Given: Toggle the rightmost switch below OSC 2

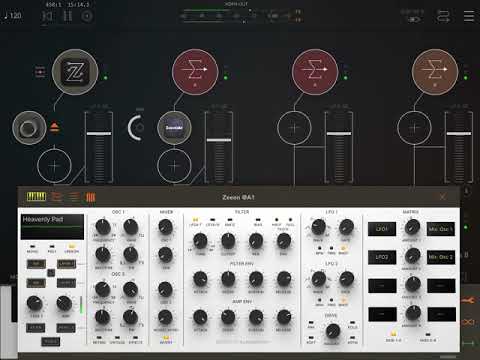Looking at the screenshot, I should pyautogui.click(x=136, y=338).
